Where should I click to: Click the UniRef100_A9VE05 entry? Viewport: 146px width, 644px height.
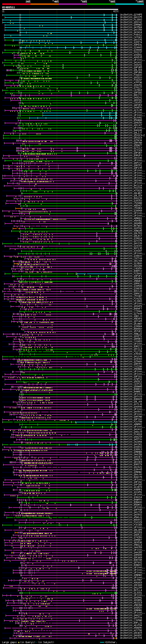[x=131, y=58]
